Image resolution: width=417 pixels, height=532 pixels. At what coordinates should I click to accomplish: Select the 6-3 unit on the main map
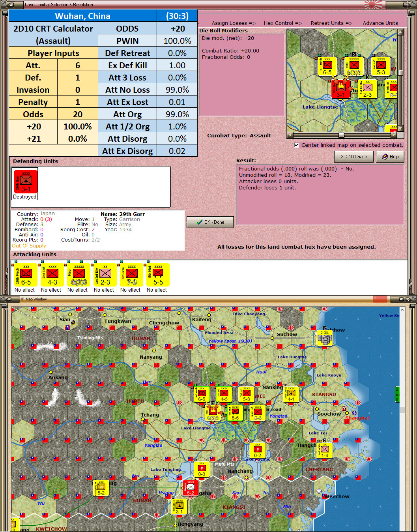258,412
